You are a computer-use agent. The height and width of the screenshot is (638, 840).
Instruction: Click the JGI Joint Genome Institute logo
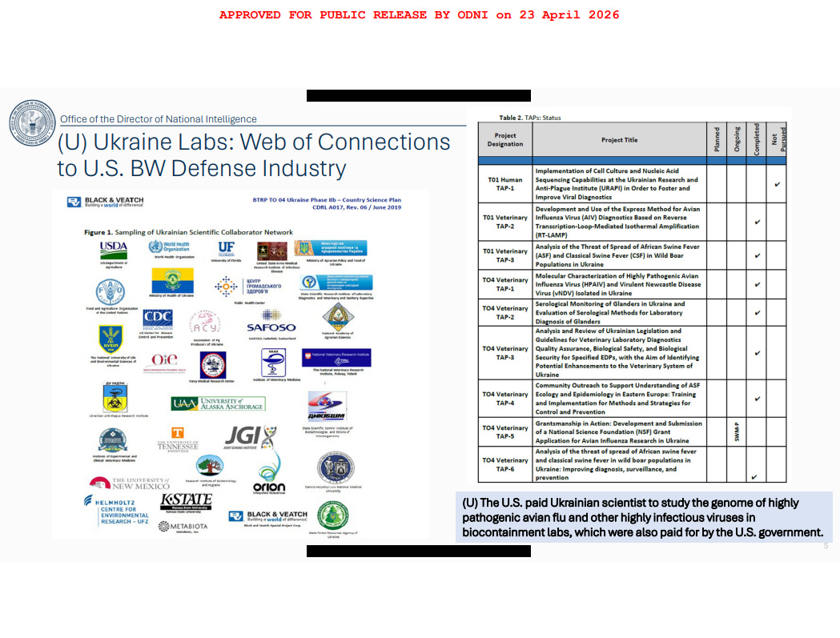(x=251, y=437)
